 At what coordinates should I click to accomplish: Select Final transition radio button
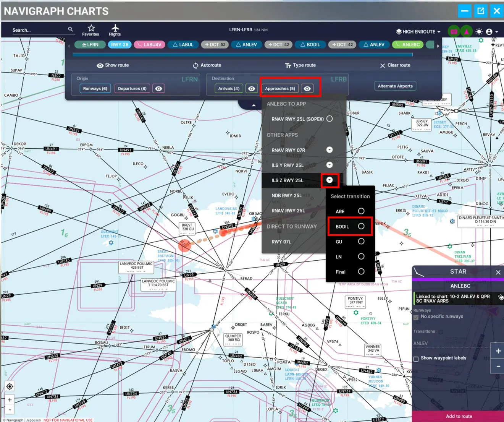pos(361,271)
